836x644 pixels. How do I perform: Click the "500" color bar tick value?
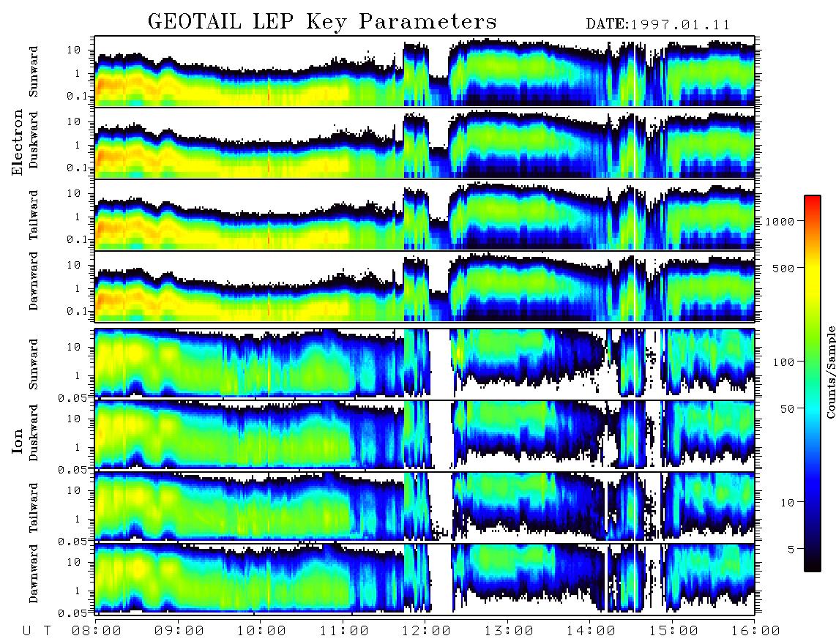tap(784, 268)
